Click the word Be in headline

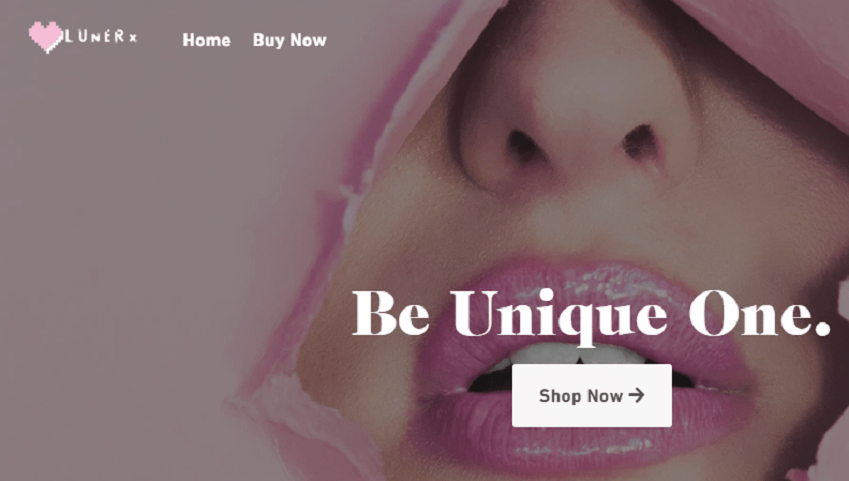click(391, 313)
